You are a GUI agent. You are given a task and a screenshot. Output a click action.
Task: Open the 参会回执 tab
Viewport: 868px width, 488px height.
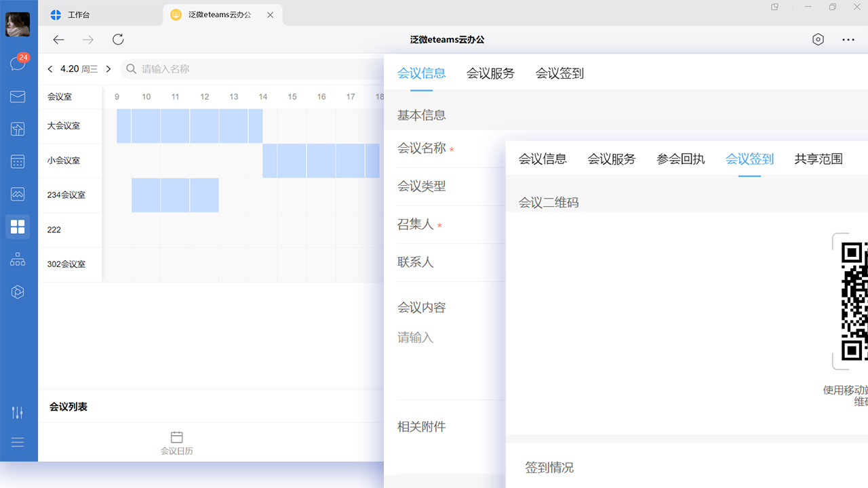click(681, 159)
